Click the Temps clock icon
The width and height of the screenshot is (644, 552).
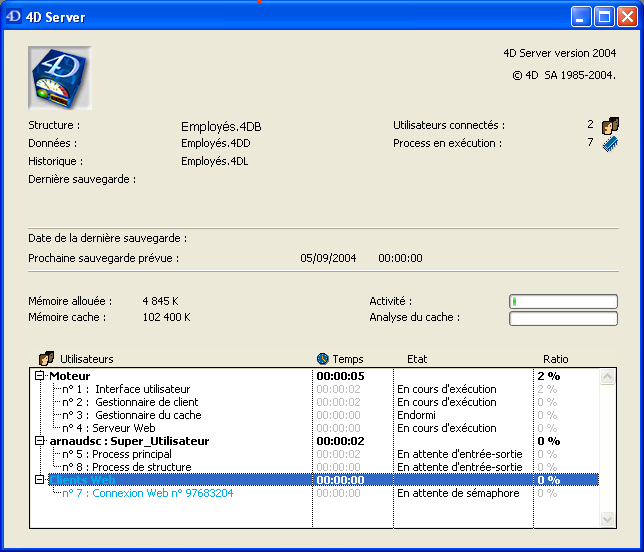point(322,358)
